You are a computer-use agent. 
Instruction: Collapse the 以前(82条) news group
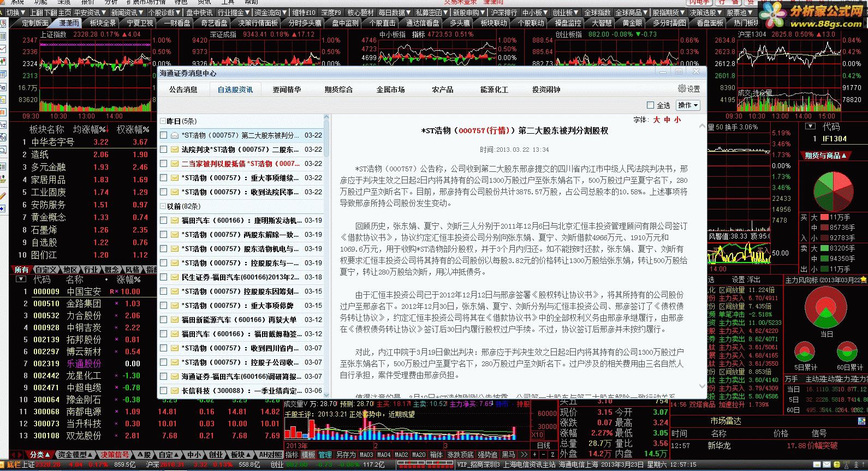point(163,206)
